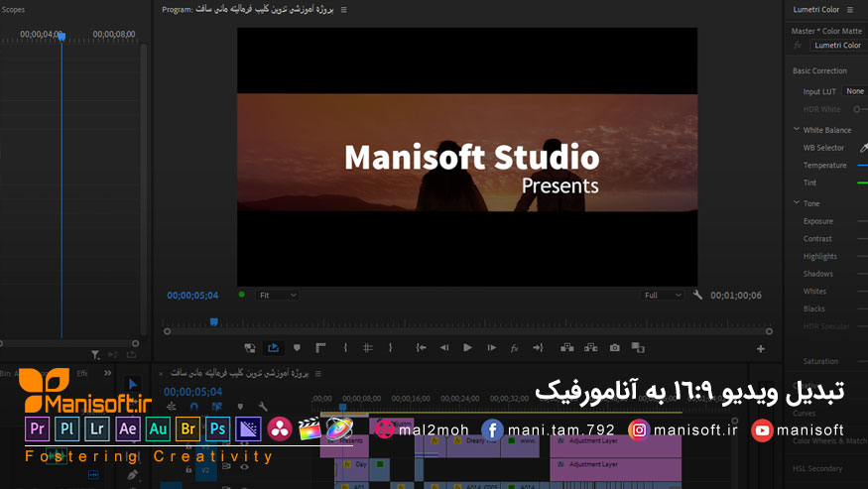Click the Lumetri Color panel title tab

816,9
